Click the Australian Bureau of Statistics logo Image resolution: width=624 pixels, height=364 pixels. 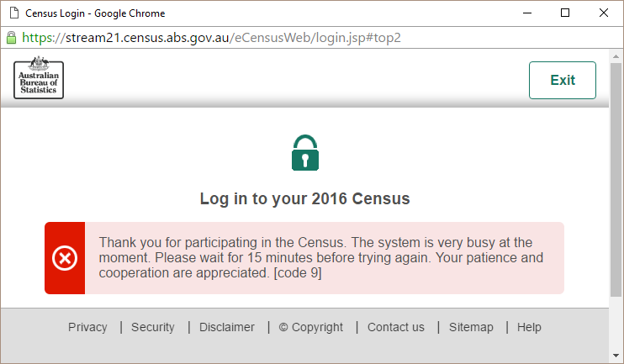tap(39, 77)
